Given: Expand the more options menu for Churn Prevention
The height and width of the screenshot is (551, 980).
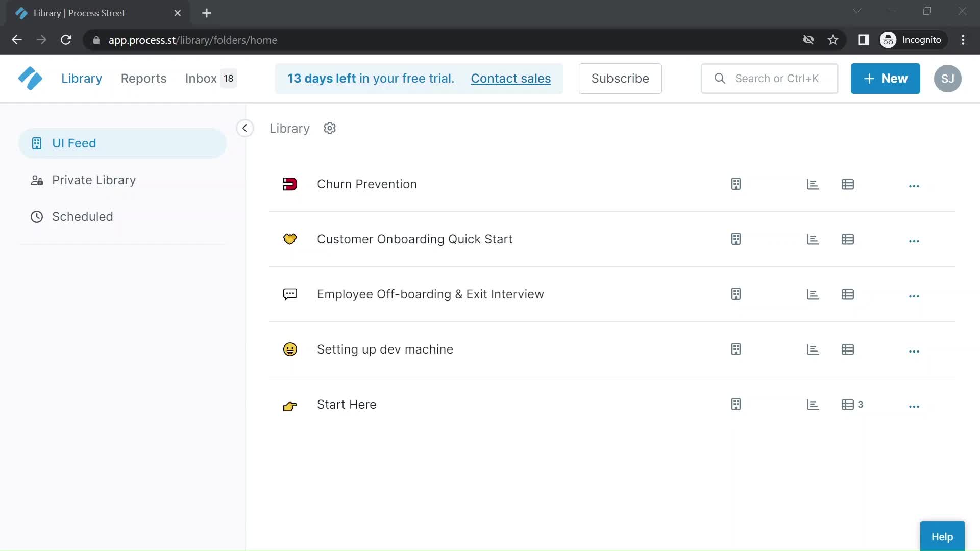Looking at the screenshot, I should [x=914, y=184].
